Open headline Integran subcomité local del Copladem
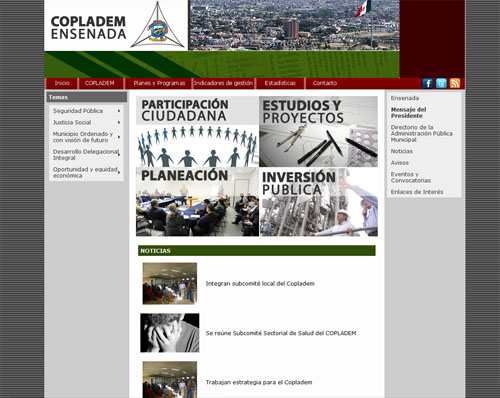500x398 pixels. coord(260,284)
